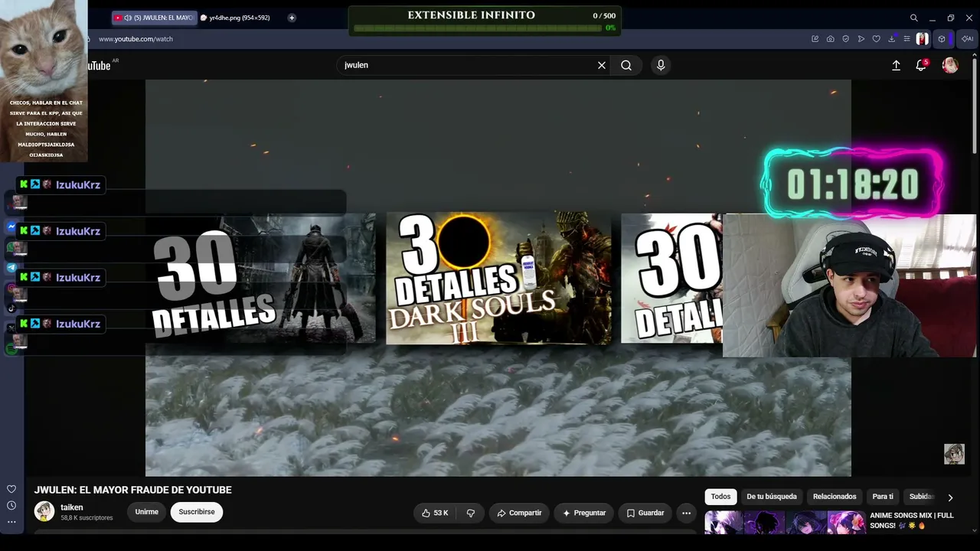Viewport: 980px width, 551px height.
Task: Open the browser downloads icon
Action: click(x=892, y=39)
